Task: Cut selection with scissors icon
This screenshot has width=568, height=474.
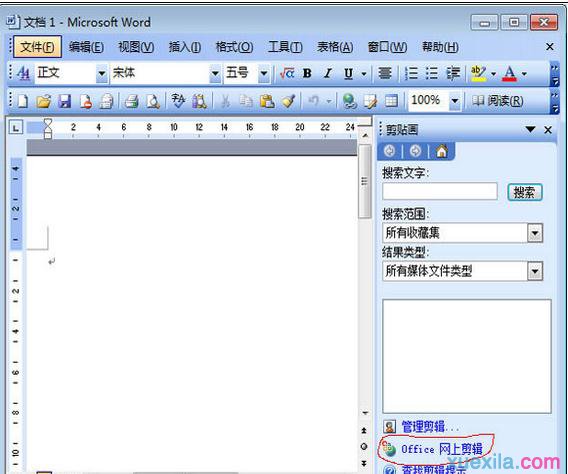Action: click(225, 101)
